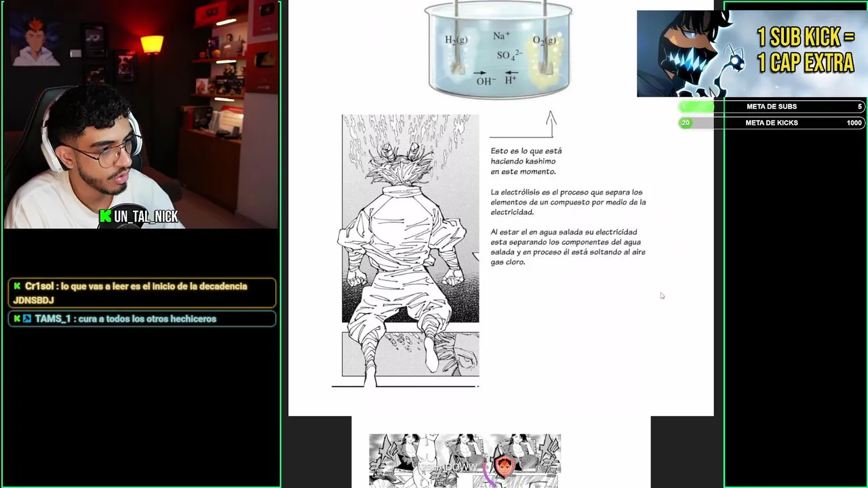Viewport: 868px width, 488px height.
Task: Click the red emblem icon on bottom strip
Action: [504, 466]
